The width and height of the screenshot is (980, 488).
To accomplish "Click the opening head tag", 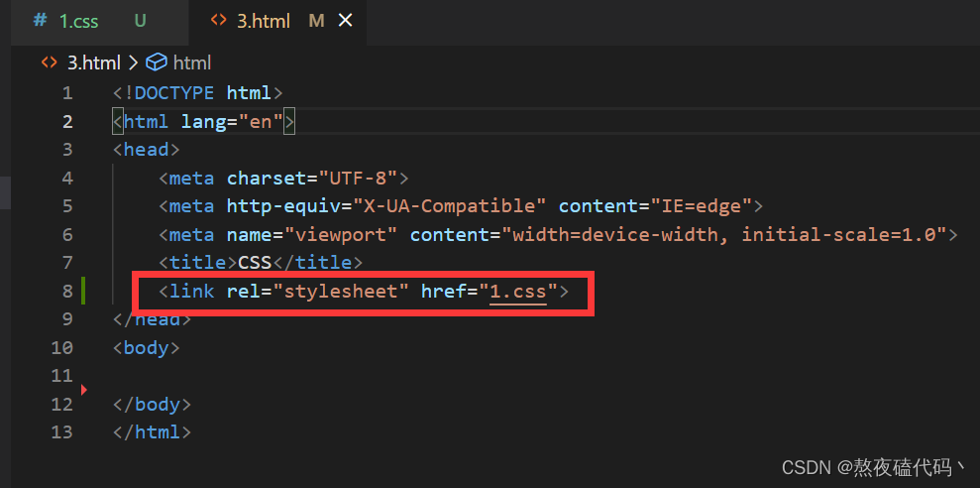I will pos(147,150).
